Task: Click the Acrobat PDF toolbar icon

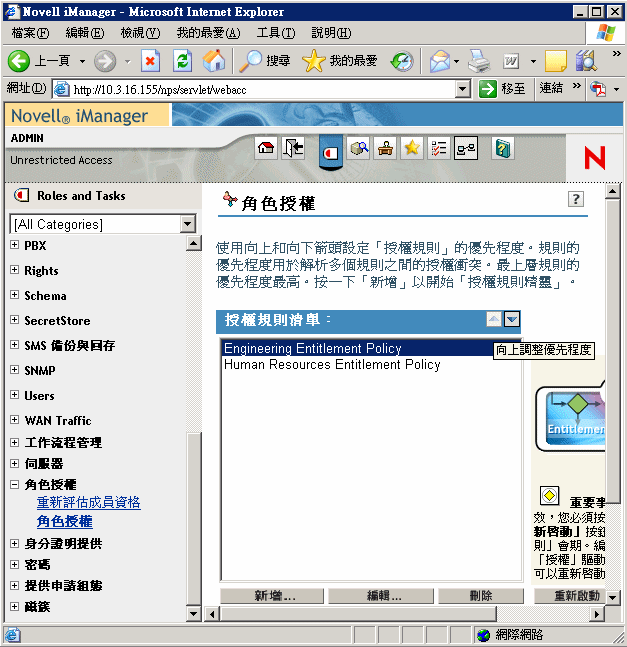Action: (x=598, y=89)
